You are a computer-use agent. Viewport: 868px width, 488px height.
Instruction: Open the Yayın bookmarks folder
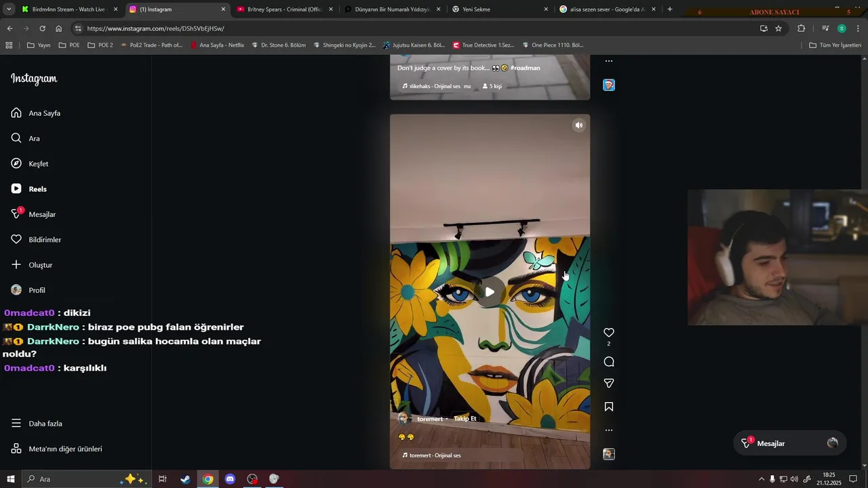[x=39, y=45]
